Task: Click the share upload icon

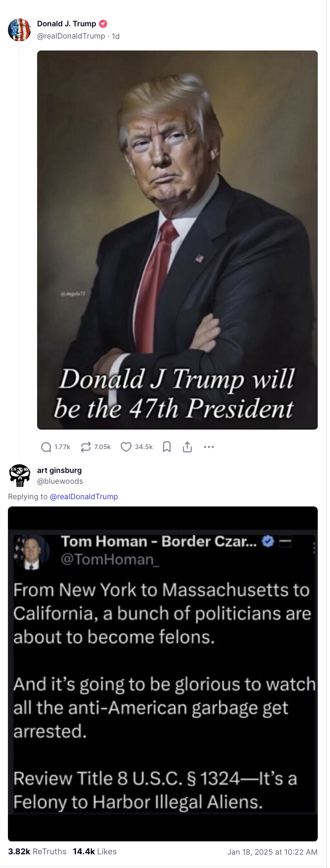Action: pyautogui.click(x=187, y=447)
